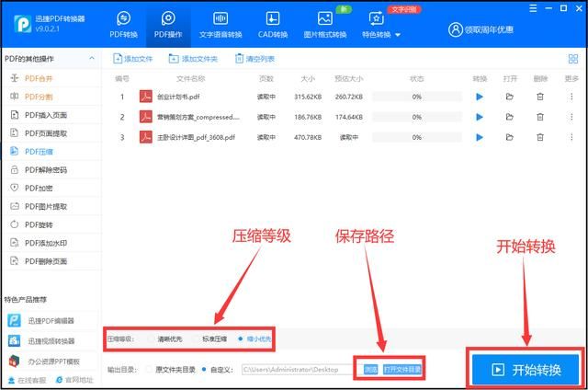Viewport: 588px width, 390px height.
Task: Collapse the PDF的其他操作 sidebar section
Action: [92, 59]
